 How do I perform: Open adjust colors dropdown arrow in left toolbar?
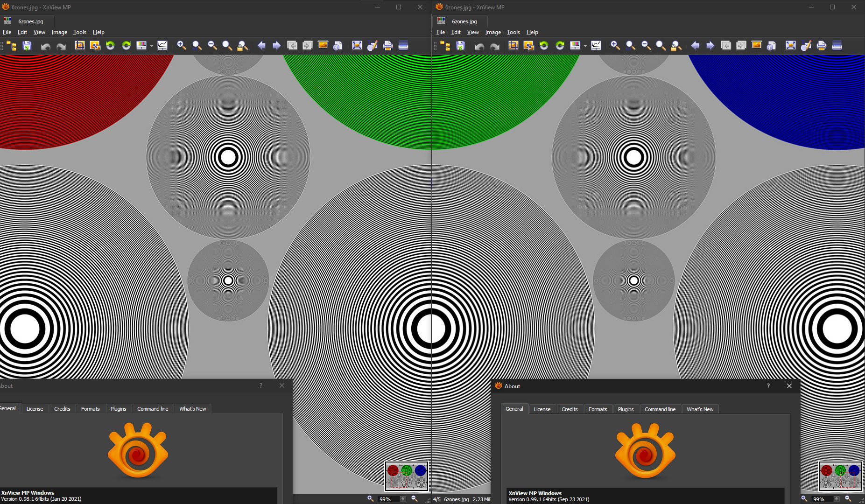(x=152, y=46)
